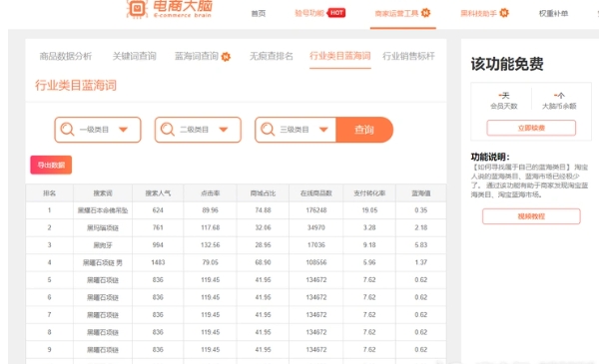Click the N badge next to 黑科技助手
This screenshot has width=599, height=364.
(504, 13)
